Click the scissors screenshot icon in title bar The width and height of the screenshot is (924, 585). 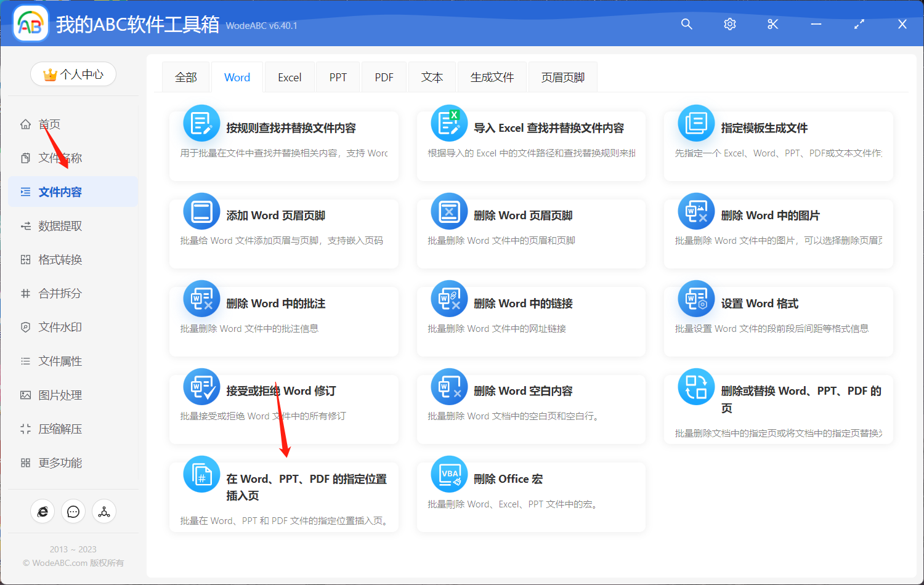tap(772, 24)
